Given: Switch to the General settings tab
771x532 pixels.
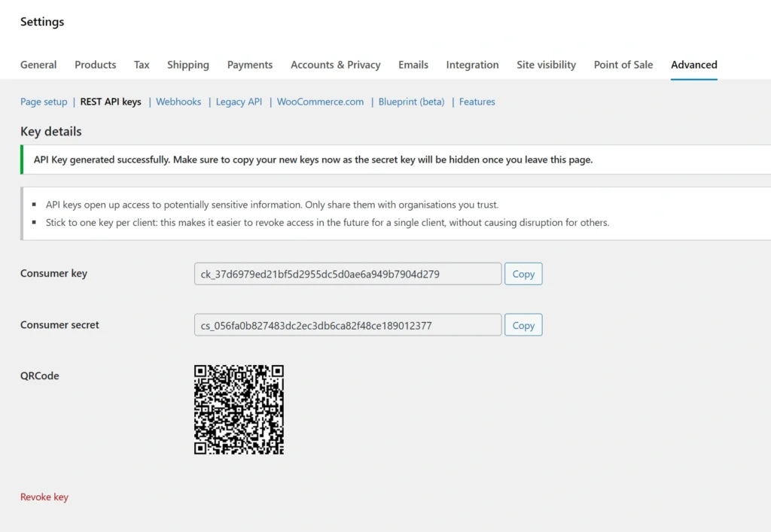Looking at the screenshot, I should click(x=38, y=65).
